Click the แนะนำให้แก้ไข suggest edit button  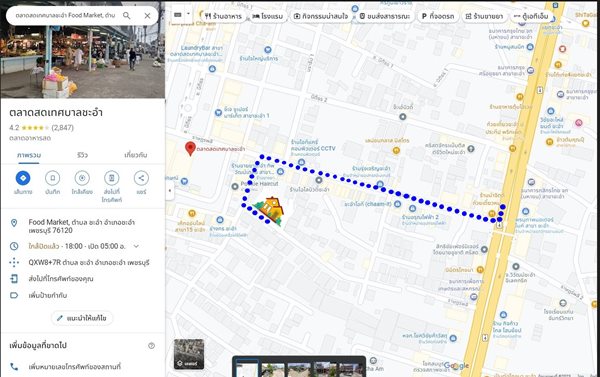pos(82,318)
